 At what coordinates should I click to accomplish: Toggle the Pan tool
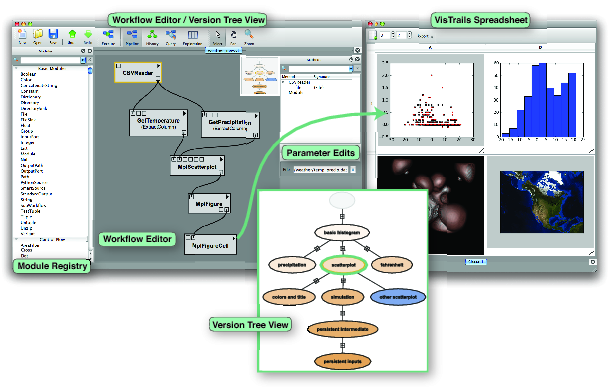233,37
